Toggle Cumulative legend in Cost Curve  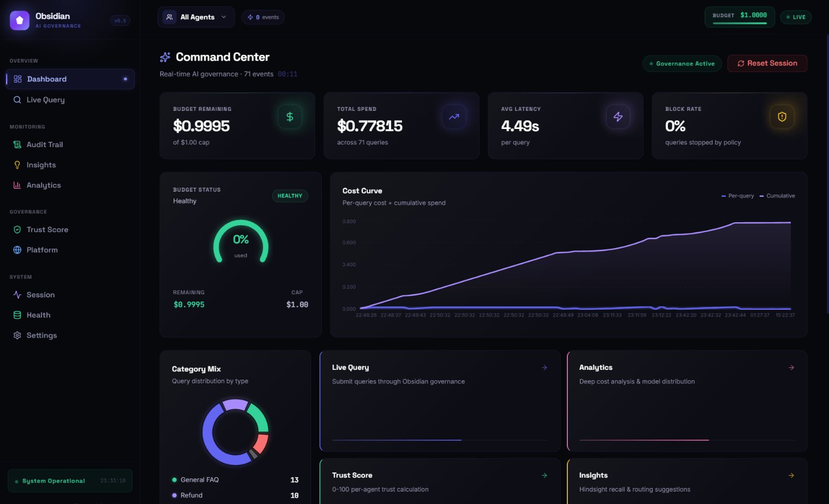[777, 196]
